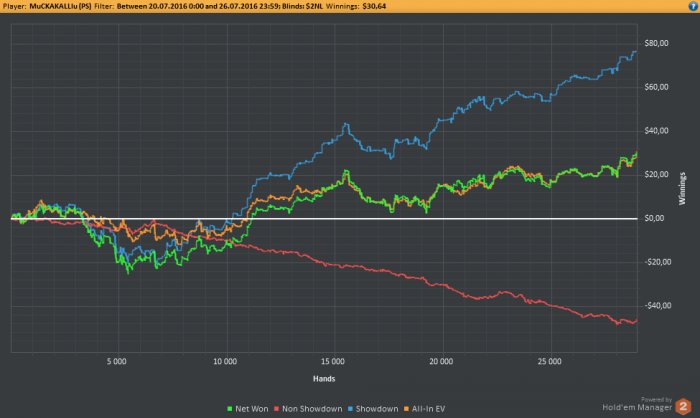
Task: Click the date range filter text
Action: [198, 6]
